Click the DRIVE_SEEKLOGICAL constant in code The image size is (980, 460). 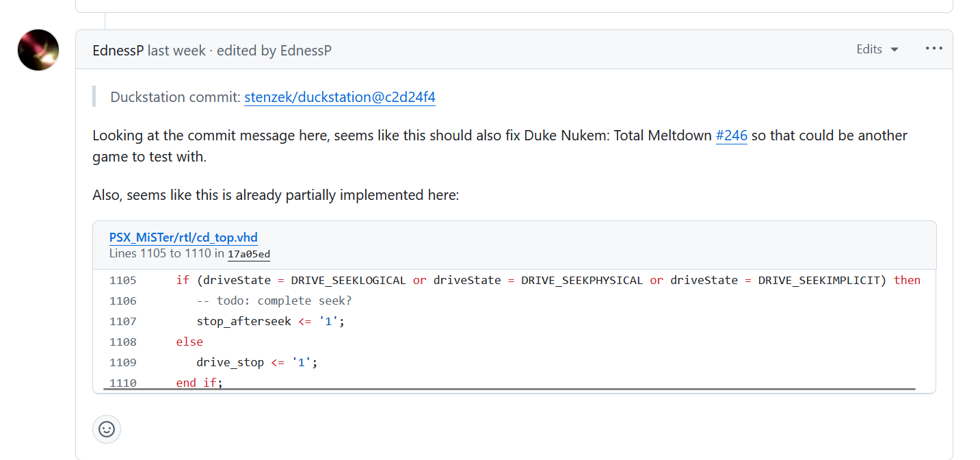click(x=349, y=280)
